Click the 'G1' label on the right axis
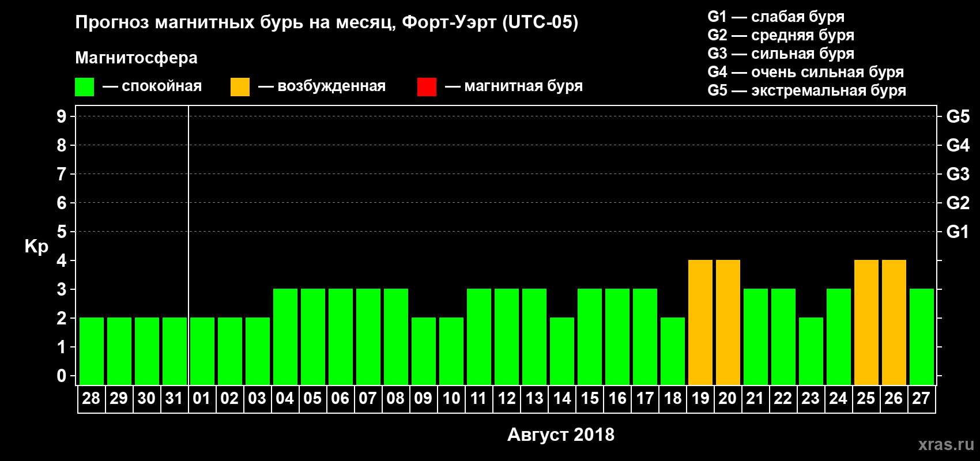Screen dimensions: 980x461 click(x=958, y=232)
